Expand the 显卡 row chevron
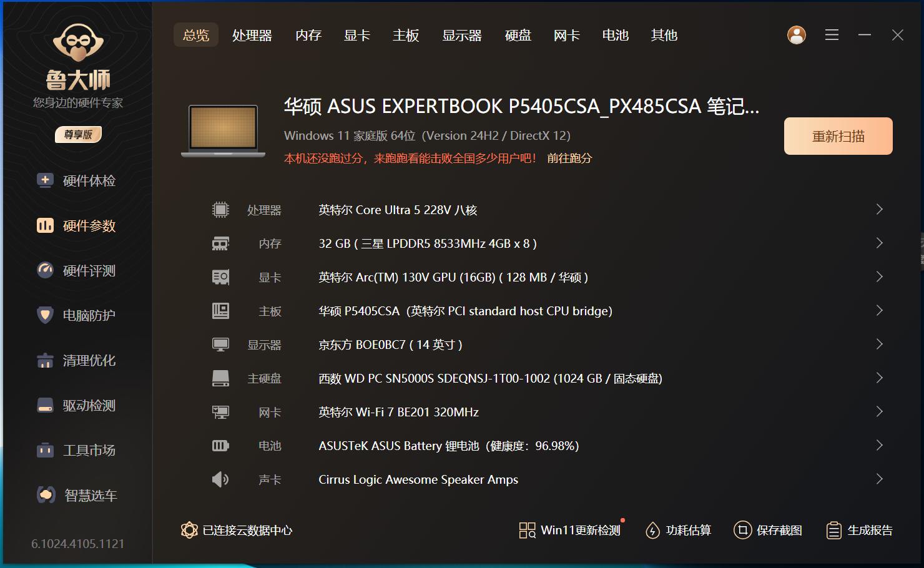 [x=879, y=277]
